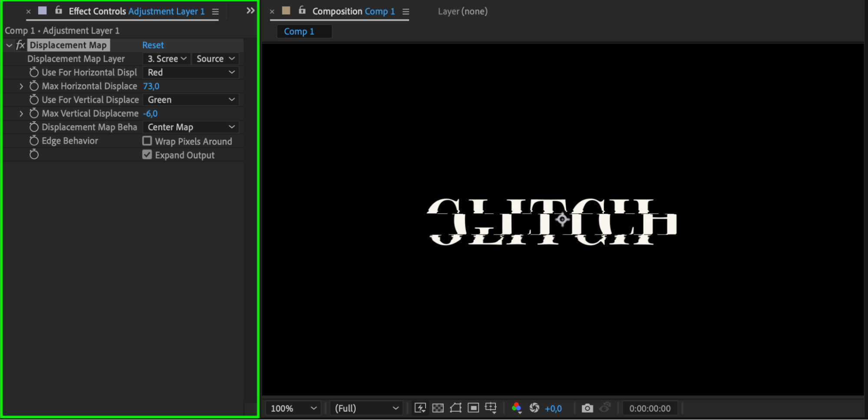868x420 pixels.
Task: Click the Max Horizontal Displacement value 73,0
Action: 151,86
